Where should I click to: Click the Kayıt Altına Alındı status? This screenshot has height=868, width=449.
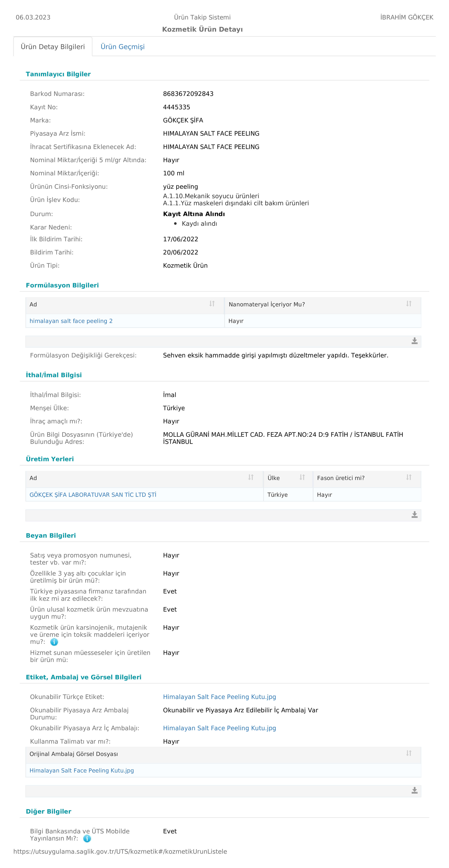pyautogui.click(x=194, y=214)
